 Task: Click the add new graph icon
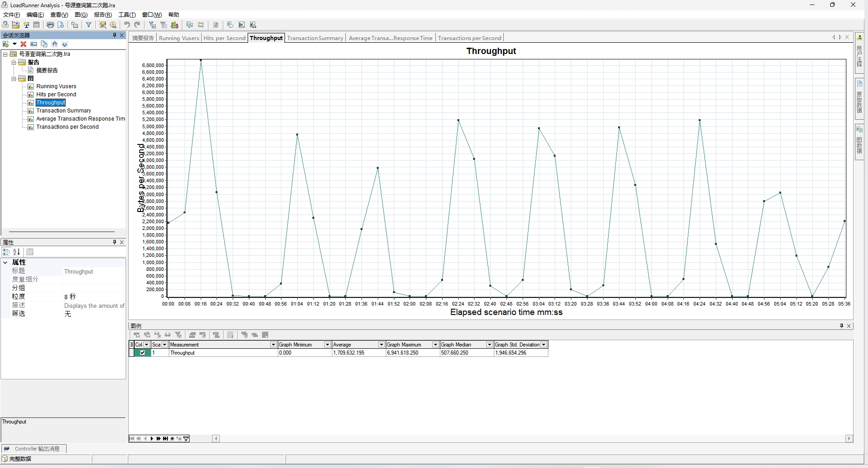click(x=6, y=44)
